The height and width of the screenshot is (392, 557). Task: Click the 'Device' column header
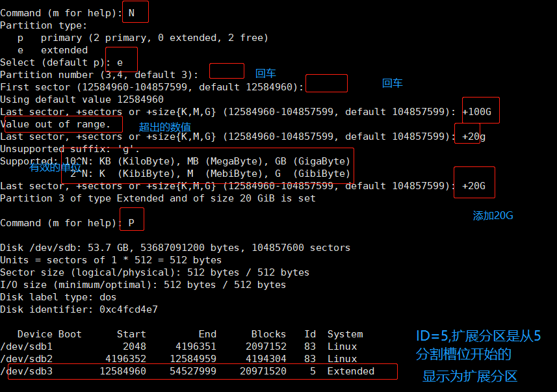coord(35,334)
